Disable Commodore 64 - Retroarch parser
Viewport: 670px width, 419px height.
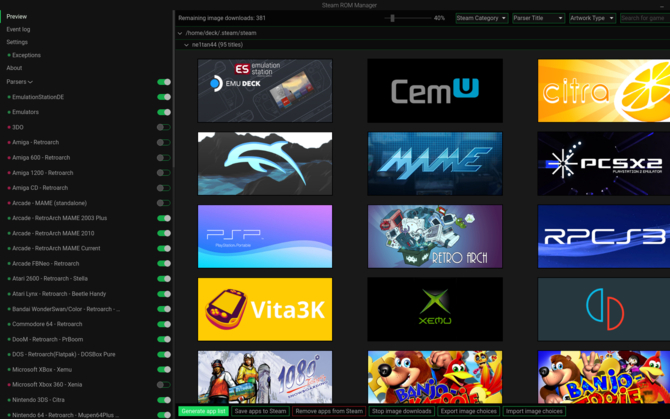pyautogui.click(x=164, y=324)
